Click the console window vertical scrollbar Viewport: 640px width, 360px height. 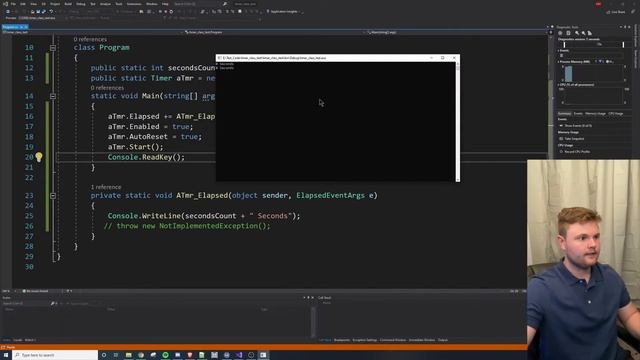(x=458, y=122)
